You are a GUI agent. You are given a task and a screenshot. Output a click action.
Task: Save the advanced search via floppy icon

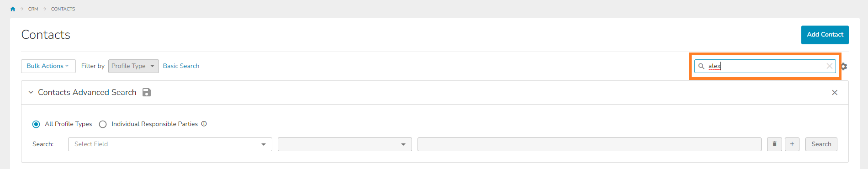click(147, 92)
